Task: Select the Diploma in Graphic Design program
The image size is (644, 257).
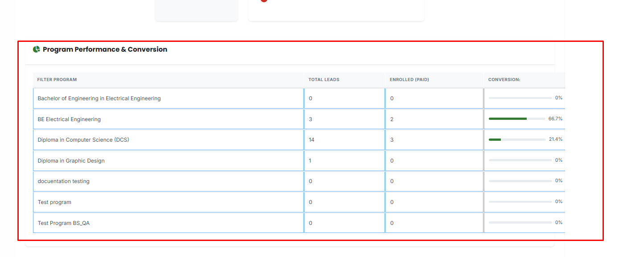Action: point(71,161)
